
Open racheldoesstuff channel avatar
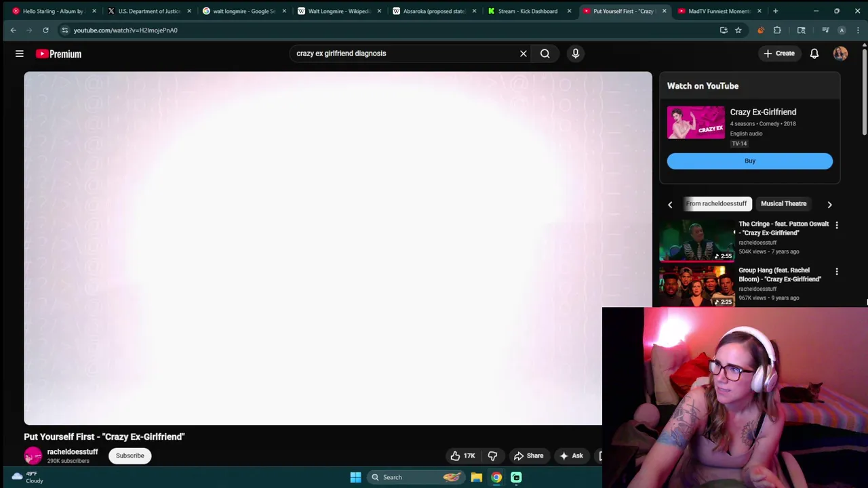pos(33,456)
